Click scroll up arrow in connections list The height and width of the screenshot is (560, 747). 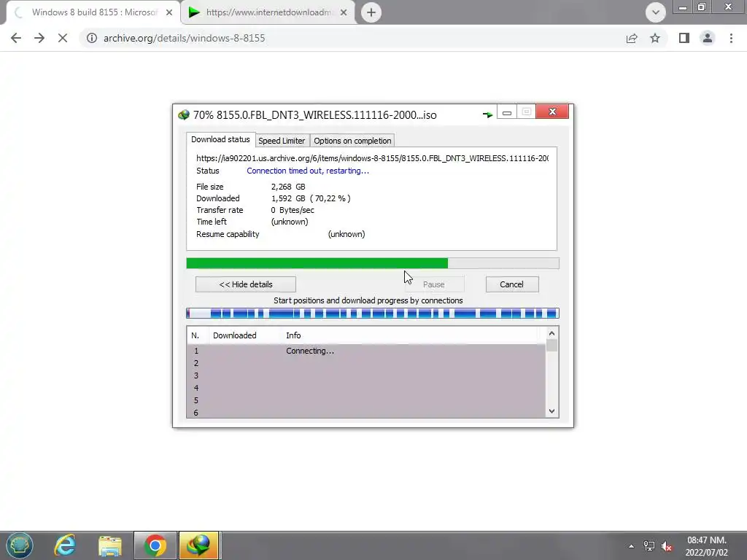pyautogui.click(x=551, y=333)
